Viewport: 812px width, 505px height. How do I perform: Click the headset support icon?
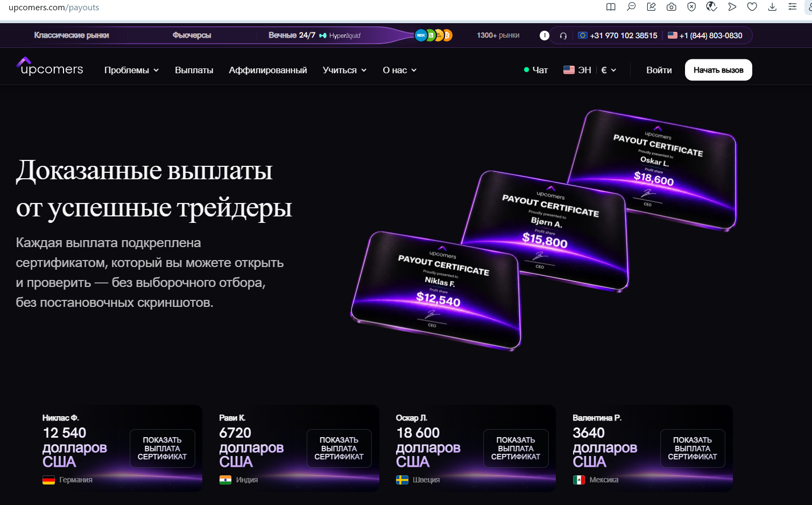(x=563, y=36)
